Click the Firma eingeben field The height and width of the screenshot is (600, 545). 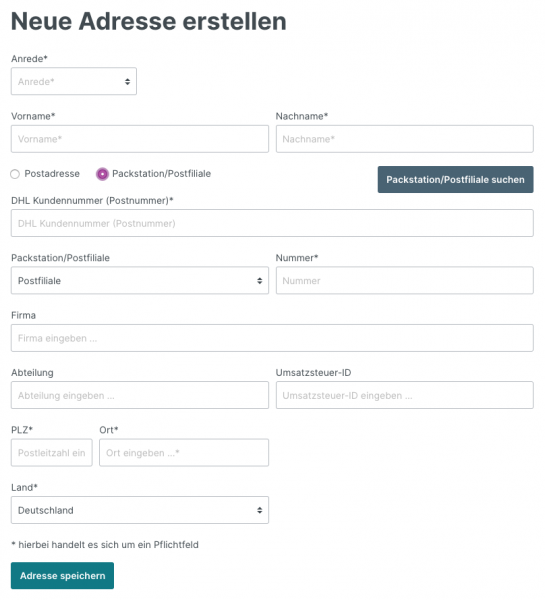tap(272, 338)
